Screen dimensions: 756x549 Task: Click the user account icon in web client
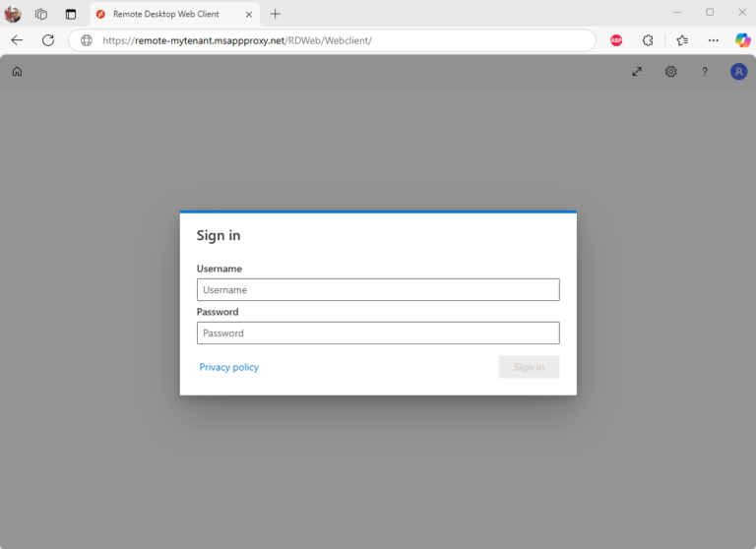[x=738, y=72]
